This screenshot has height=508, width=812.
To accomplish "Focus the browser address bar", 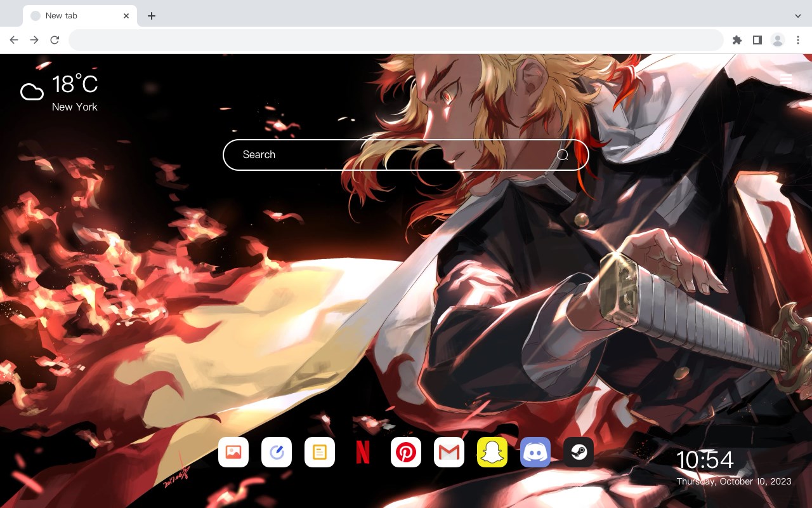I will click(396, 40).
